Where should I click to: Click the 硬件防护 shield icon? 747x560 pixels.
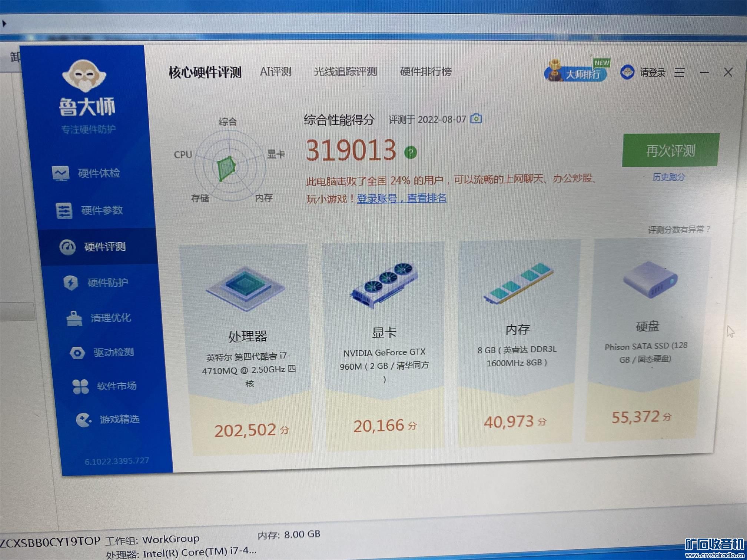pyautogui.click(x=70, y=283)
